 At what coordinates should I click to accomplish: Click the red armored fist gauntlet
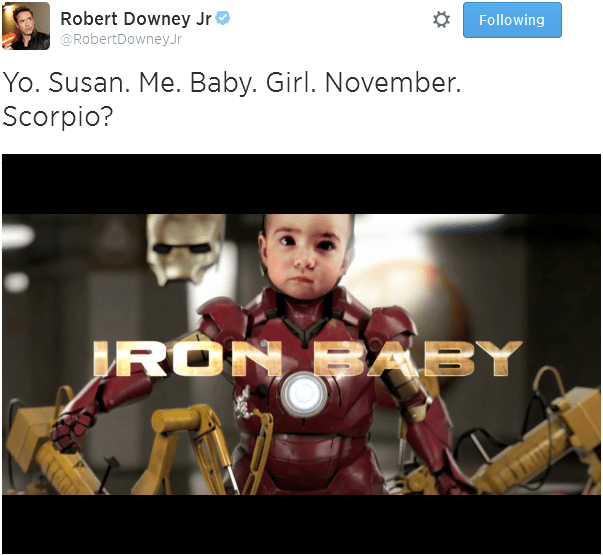tap(70, 433)
